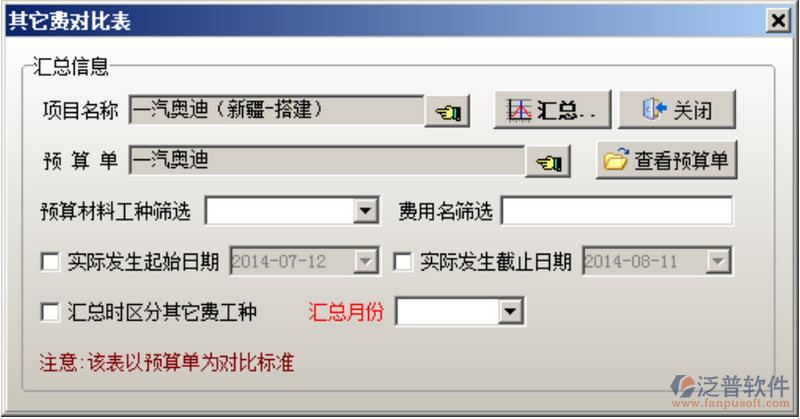Click the 汇总 button with chart icon

pyautogui.click(x=552, y=110)
